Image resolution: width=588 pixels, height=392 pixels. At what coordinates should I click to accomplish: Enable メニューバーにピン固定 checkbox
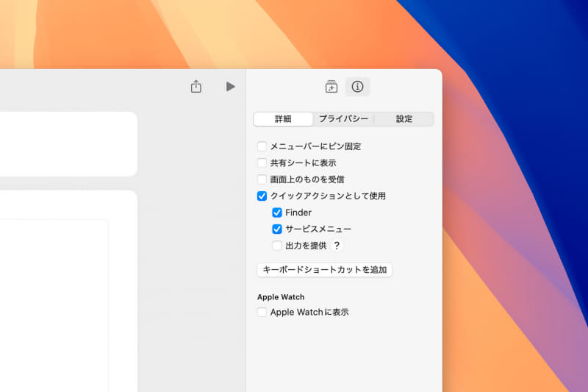point(262,146)
